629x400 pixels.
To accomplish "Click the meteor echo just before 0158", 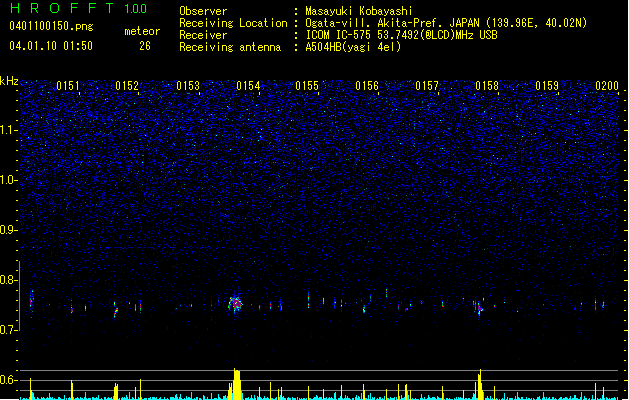I will [478, 307].
